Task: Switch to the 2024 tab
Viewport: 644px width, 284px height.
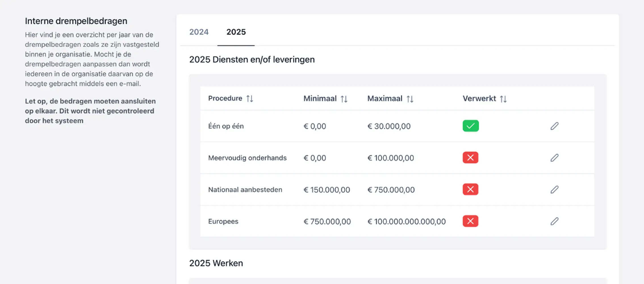Action: coord(199,32)
